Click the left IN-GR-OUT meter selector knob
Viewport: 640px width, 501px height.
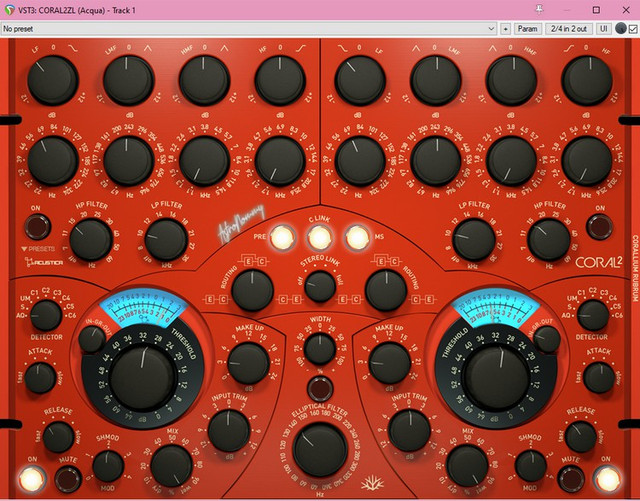[x=92, y=339]
